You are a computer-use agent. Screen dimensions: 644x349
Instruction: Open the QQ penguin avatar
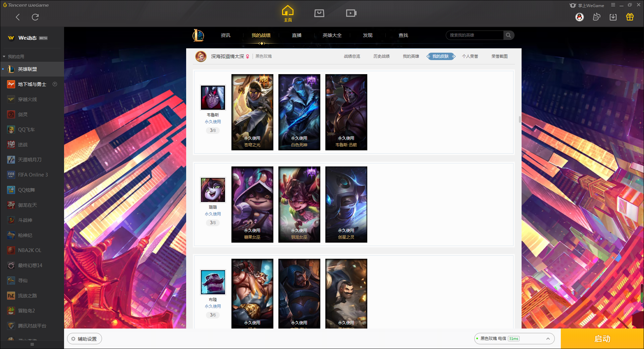580,17
